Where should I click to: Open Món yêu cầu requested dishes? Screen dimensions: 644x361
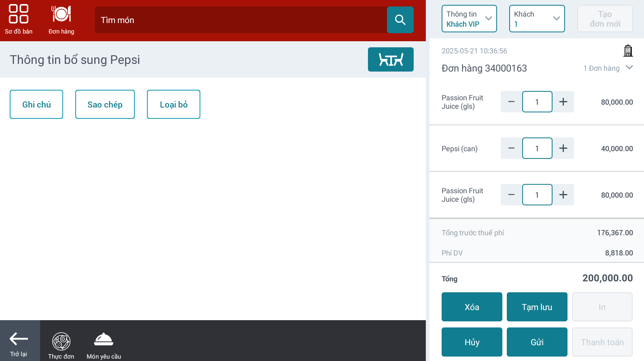[104, 346]
